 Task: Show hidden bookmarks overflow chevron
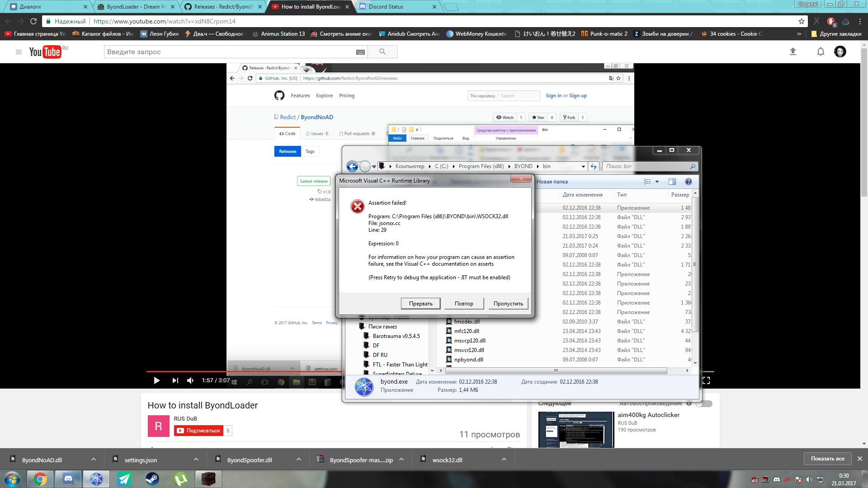click(799, 34)
